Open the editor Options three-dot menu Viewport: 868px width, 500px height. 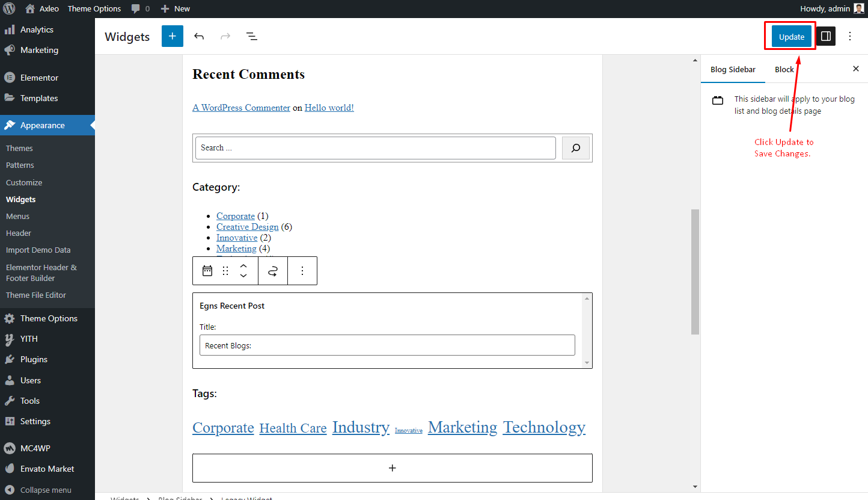[x=850, y=36]
